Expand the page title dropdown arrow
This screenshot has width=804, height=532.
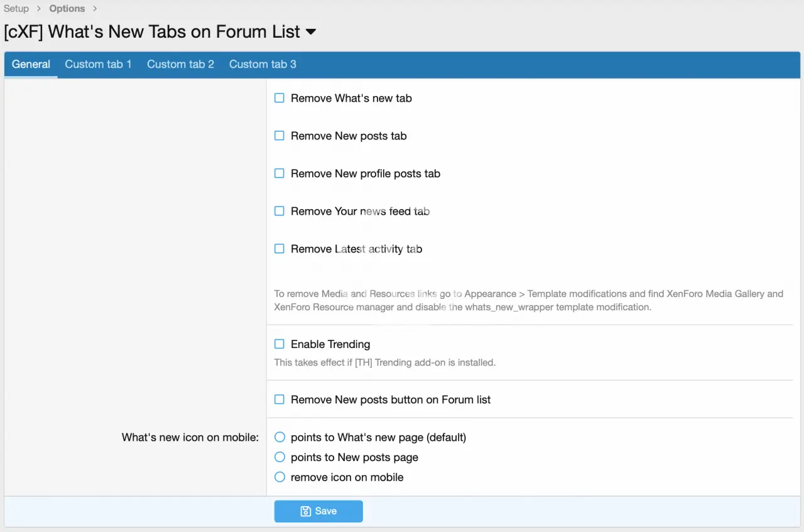(310, 32)
